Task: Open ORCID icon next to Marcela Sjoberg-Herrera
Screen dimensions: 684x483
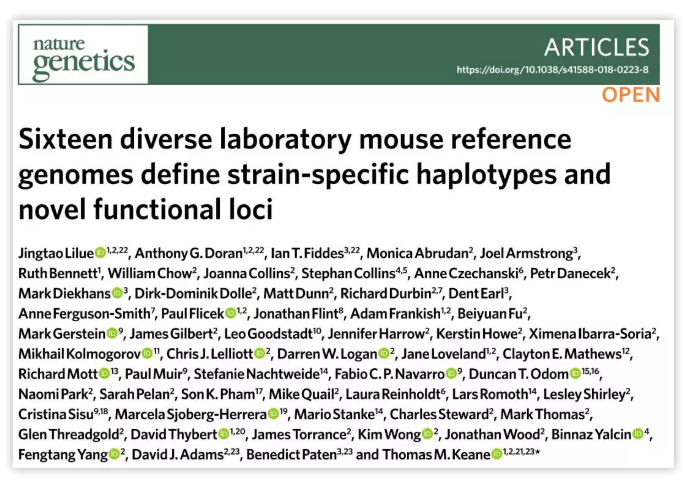Action: click(x=273, y=414)
